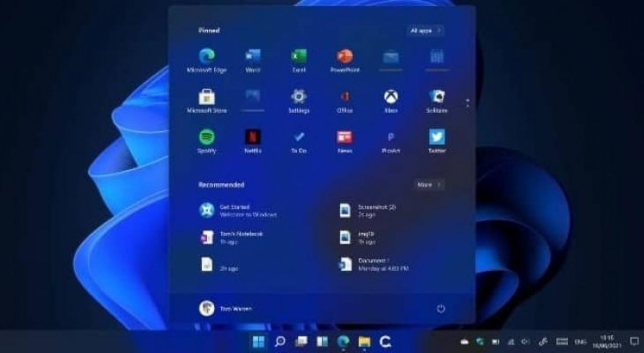
Task: Go to next pinned page using dots
Action: 467,103
